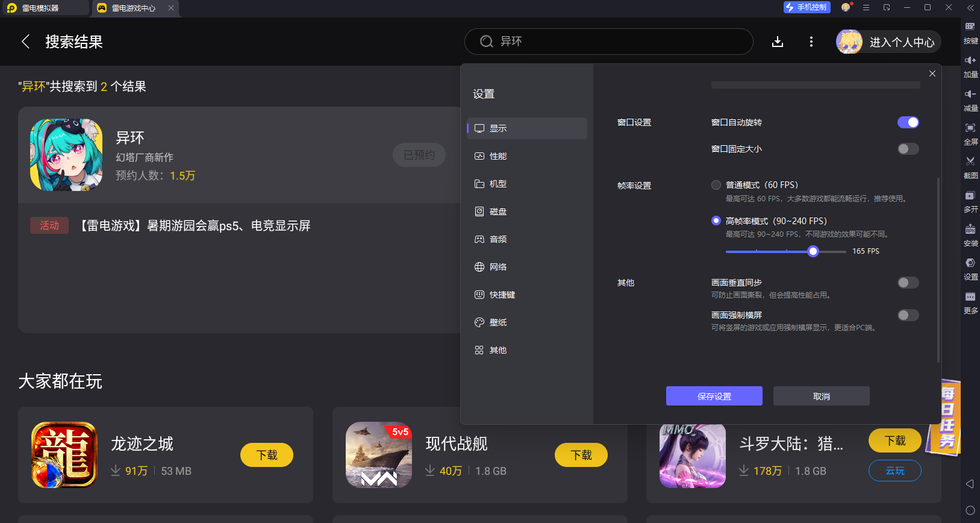Image resolution: width=980 pixels, height=523 pixels.
Task: Click the 现代战舰 game icon
Action: [x=379, y=455]
